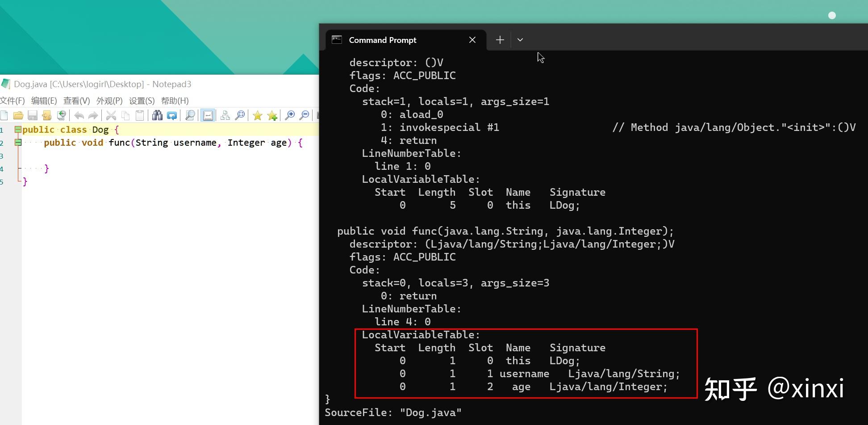Open the 文件(F) menu
The height and width of the screenshot is (425, 868).
[13, 101]
